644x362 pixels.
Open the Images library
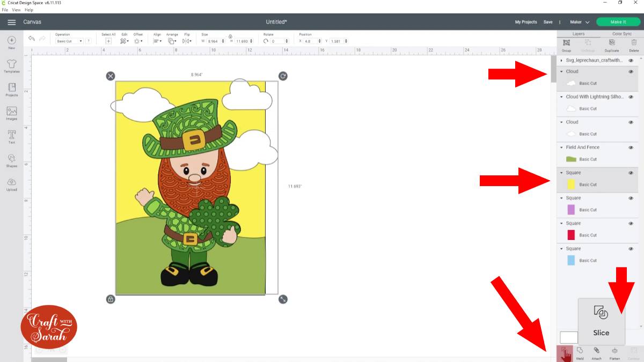11,113
